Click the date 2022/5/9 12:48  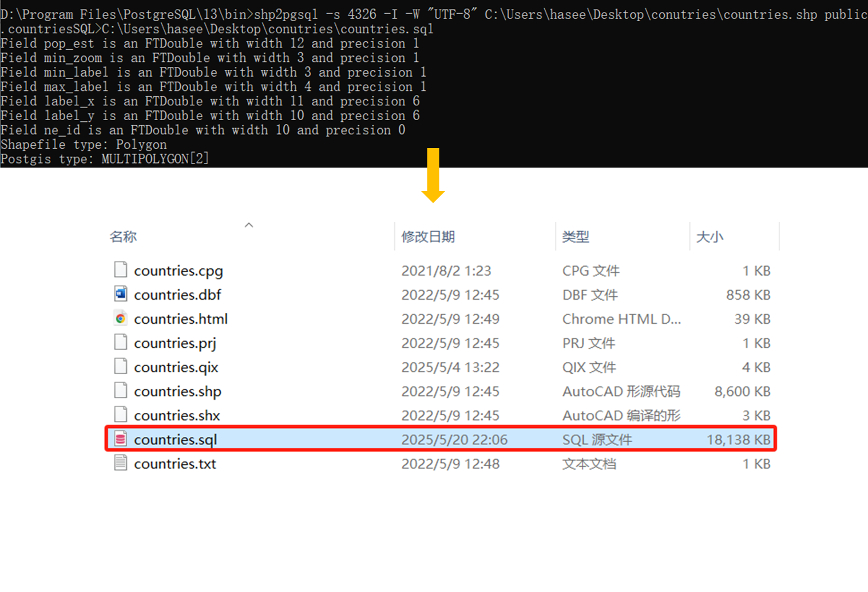point(450,464)
